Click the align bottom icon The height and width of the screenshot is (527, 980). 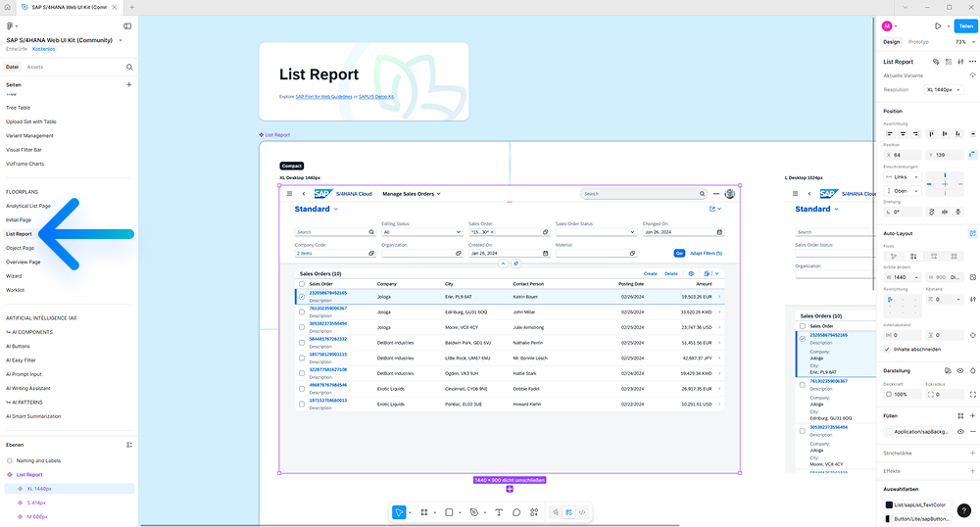pos(957,133)
